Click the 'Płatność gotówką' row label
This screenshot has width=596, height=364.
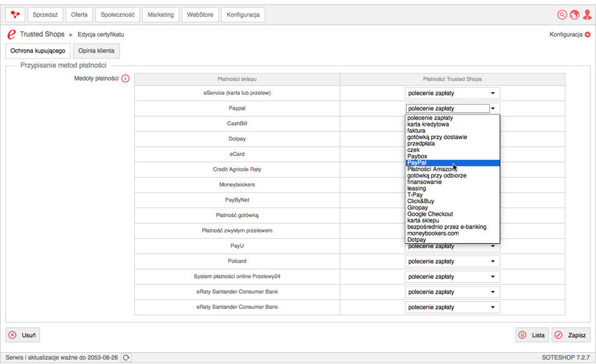click(237, 215)
